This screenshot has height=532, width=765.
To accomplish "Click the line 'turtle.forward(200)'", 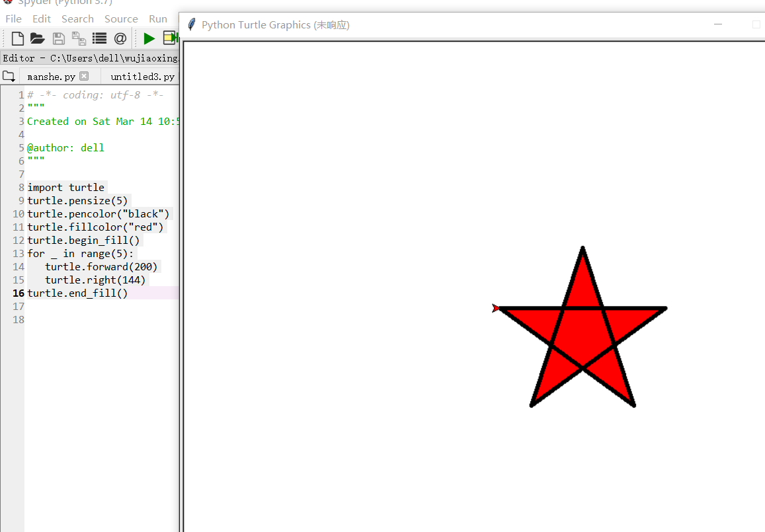I will tap(101, 267).
